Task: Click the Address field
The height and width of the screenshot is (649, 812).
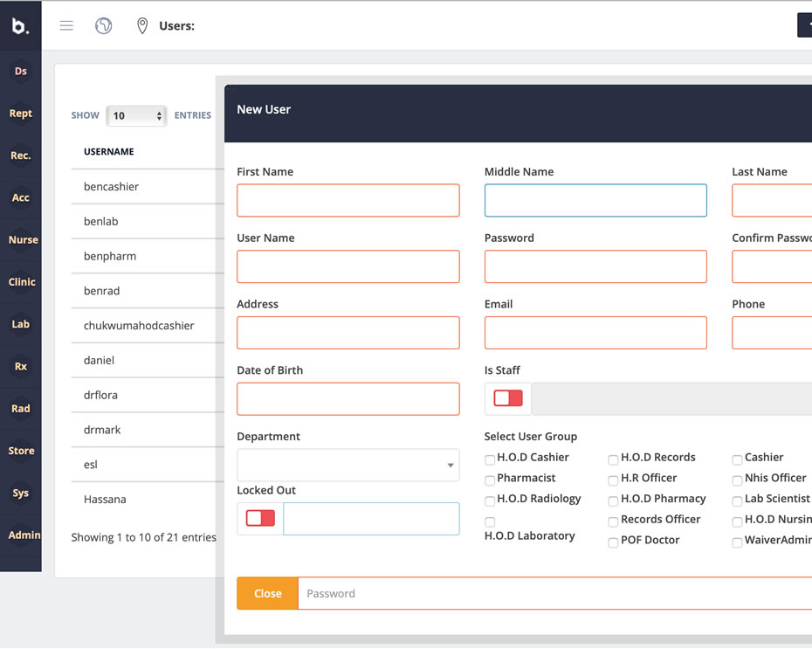Action: (348, 333)
